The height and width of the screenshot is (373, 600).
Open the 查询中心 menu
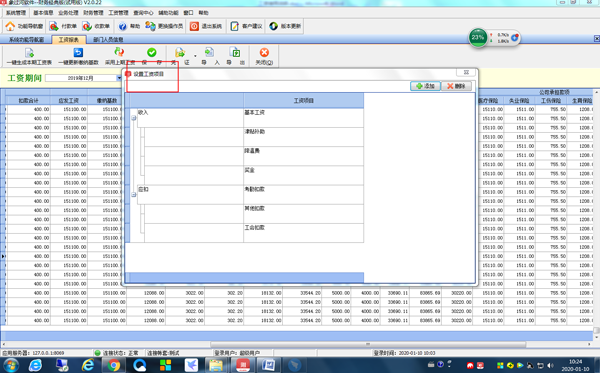coord(143,13)
